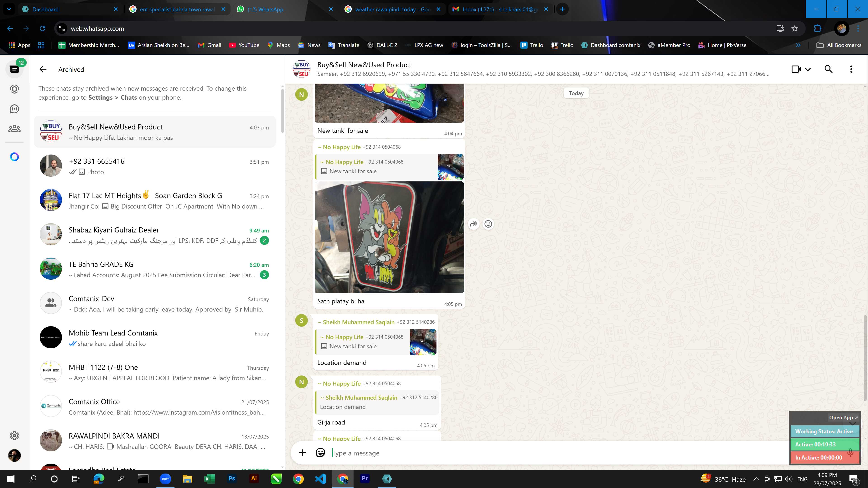
Task: Open the Buy&$ell New&Used Product chat row
Action: 155,132
